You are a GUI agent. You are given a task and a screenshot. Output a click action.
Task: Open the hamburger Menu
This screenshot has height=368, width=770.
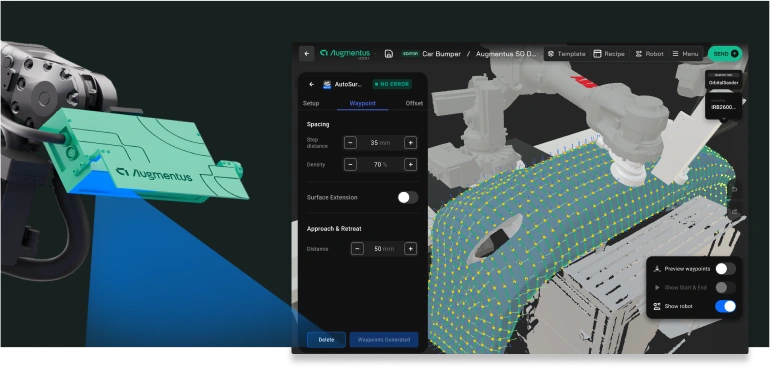pos(685,54)
